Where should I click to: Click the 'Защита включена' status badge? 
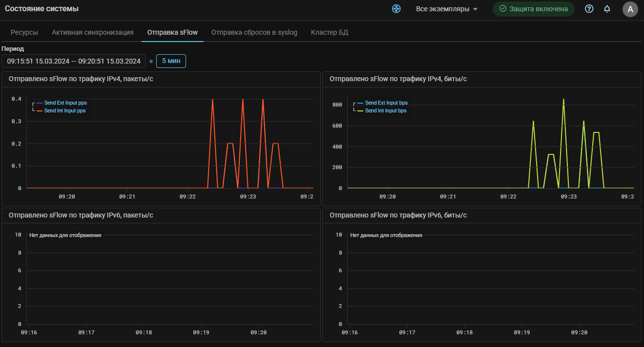click(533, 9)
